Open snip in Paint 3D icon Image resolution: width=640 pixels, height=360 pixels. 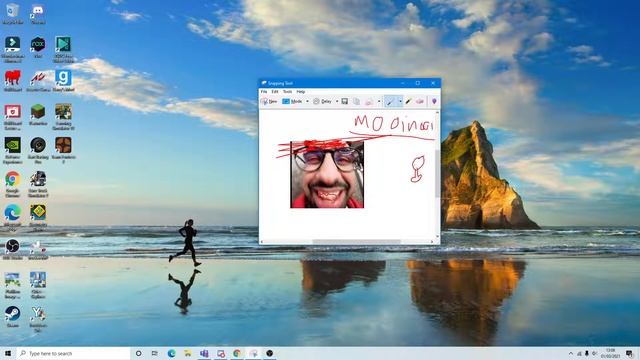click(x=434, y=101)
